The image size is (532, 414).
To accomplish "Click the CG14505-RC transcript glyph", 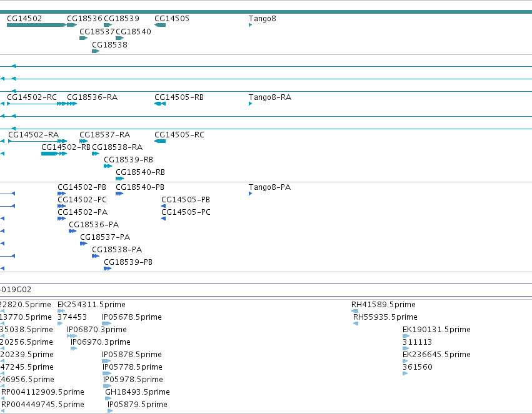I will click(x=160, y=141).
